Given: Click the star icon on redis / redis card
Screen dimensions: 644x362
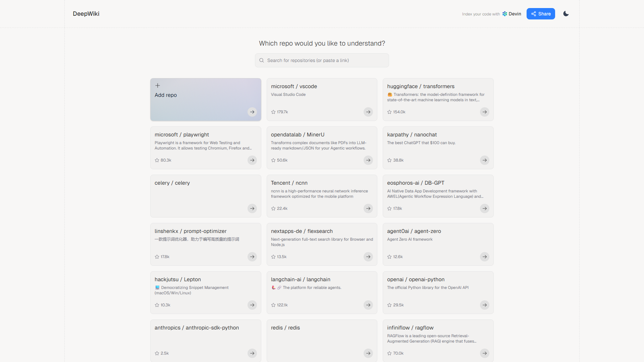Looking at the screenshot, I should (272, 353).
